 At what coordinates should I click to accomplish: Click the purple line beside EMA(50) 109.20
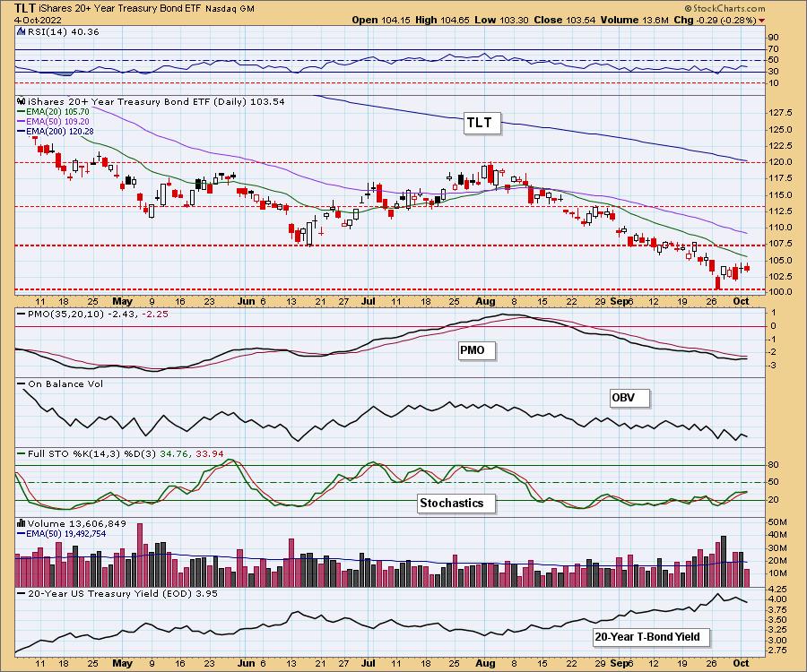click(x=22, y=121)
